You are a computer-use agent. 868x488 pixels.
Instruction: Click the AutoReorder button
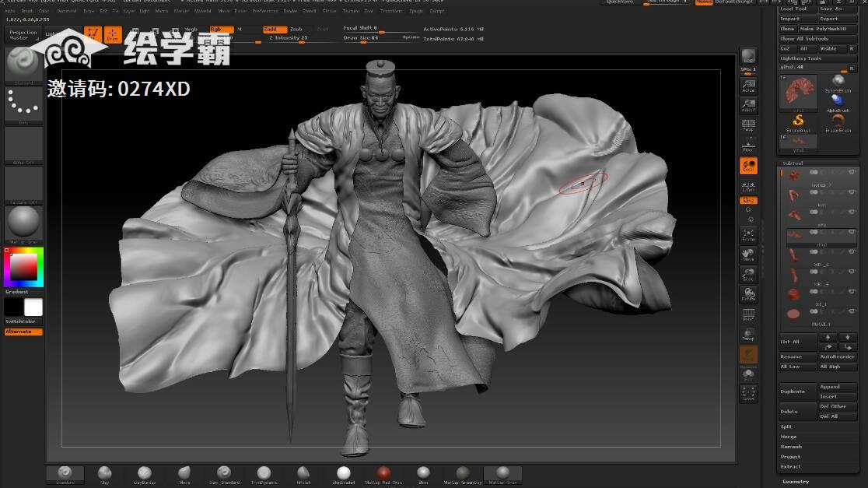point(838,356)
